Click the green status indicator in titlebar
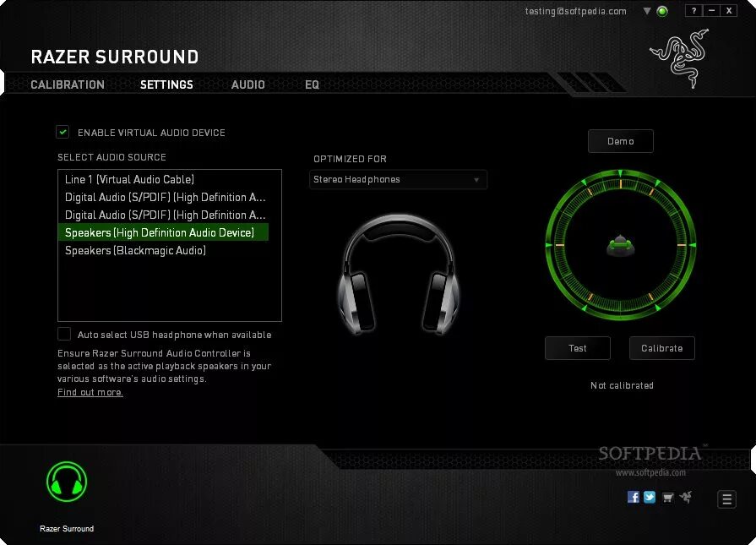This screenshot has width=756, height=545. (662, 11)
